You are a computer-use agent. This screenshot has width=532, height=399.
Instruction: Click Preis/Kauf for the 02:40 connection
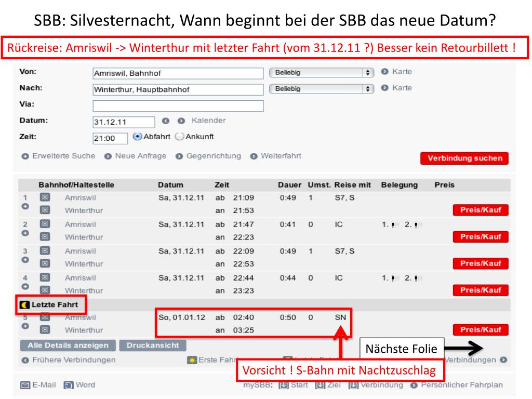(481, 330)
